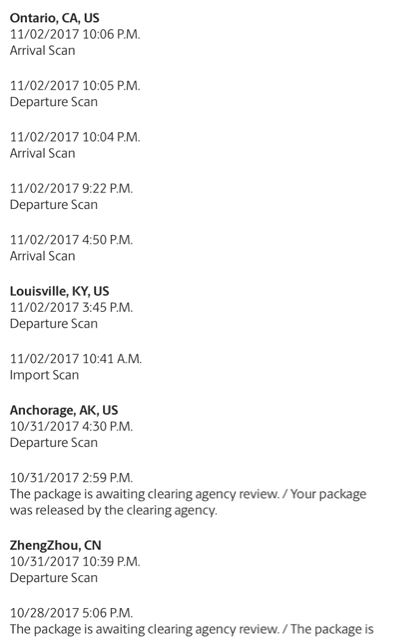This screenshot has width=394, height=640.
Task: Select the 10/28/2017 5:06 P.M. timestamp
Action: click(71, 613)
